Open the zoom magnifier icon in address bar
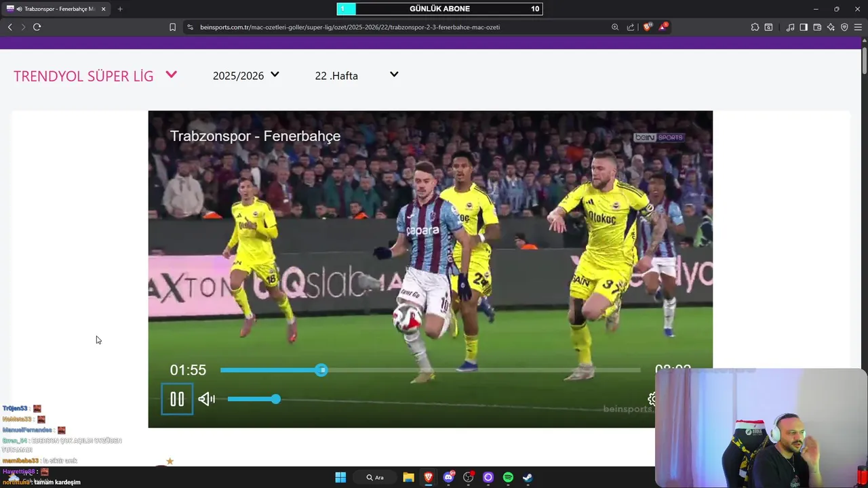Viewport: 868px width, 488px height. click(615, 27)
